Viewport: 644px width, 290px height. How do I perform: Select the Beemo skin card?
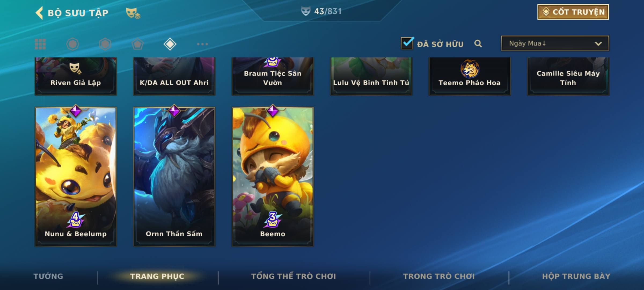[x=273, y=177]
